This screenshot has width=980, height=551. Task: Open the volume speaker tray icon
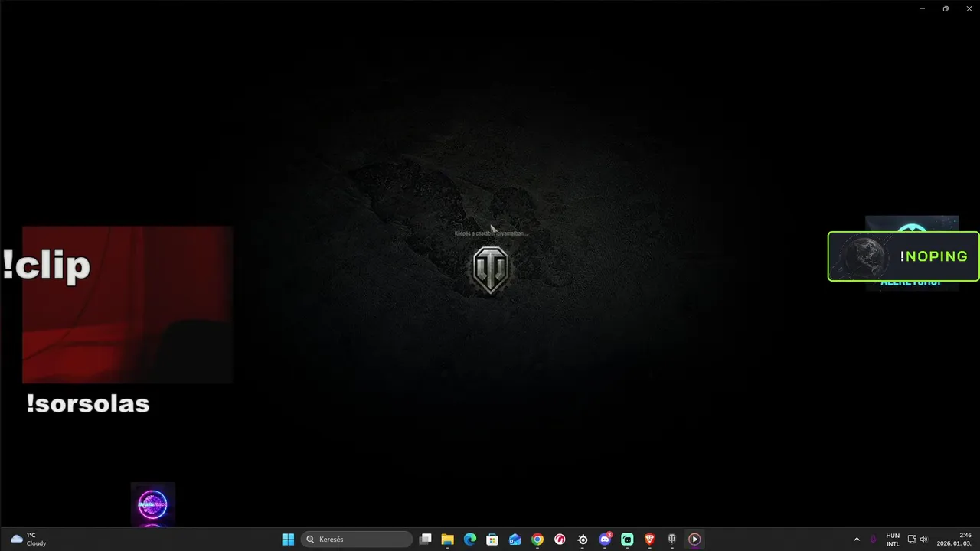(923, 540)
